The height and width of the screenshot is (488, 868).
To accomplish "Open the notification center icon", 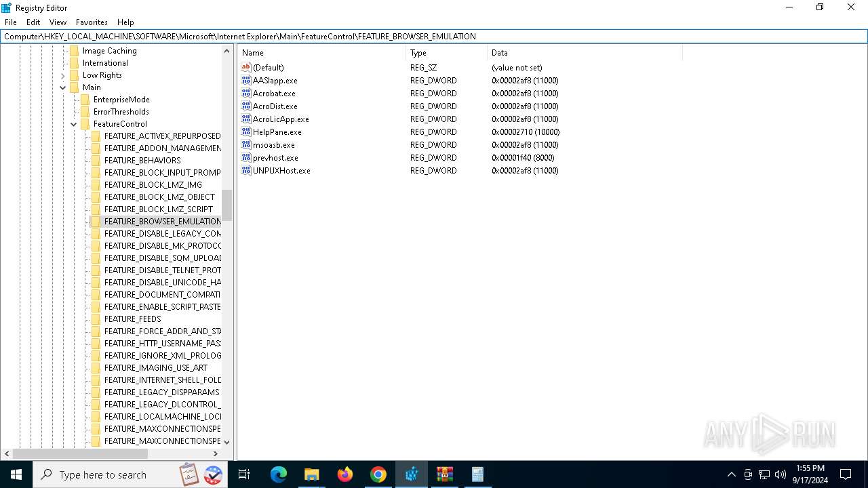I will coord(846,474).
